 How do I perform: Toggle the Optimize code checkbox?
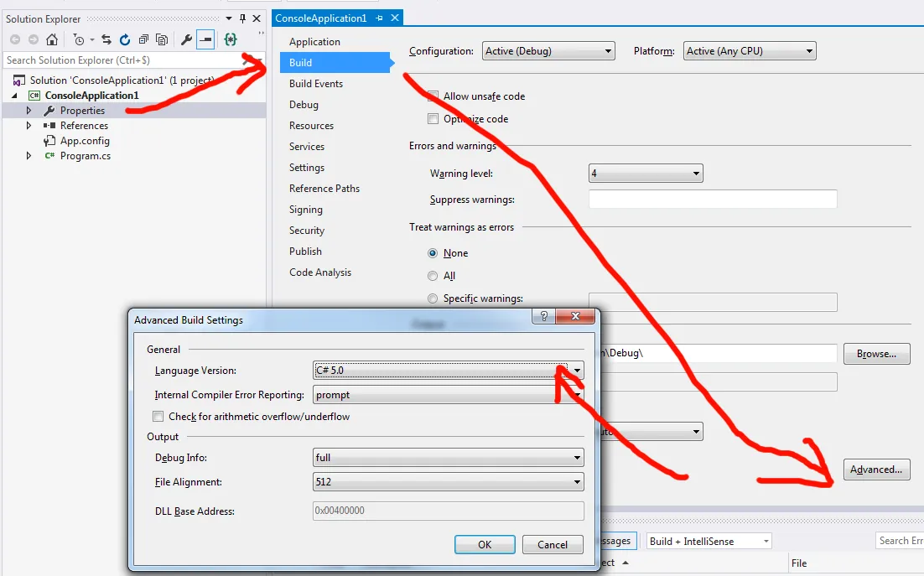pos(433,119)
